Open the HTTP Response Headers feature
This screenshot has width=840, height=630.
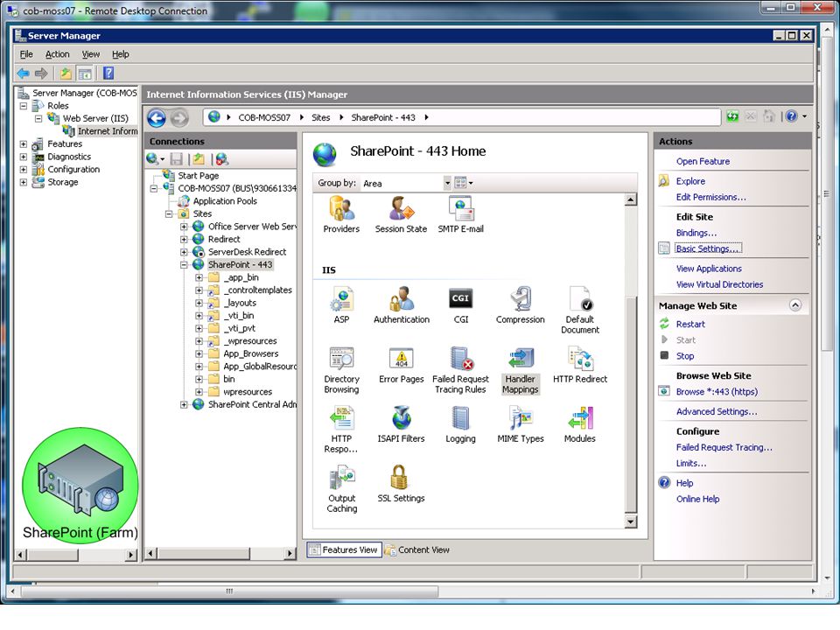coord(341,430)
